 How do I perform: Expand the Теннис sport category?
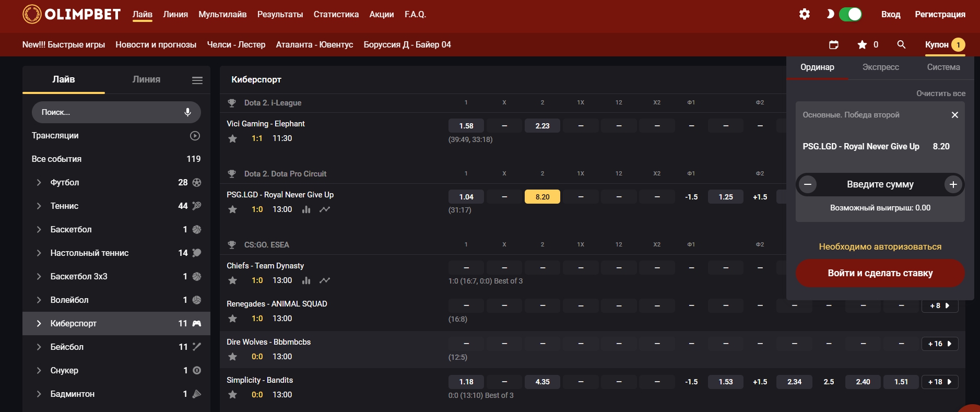coord(39,206)
